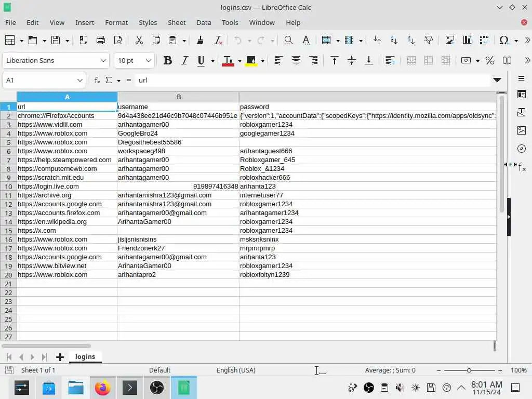The image size is (532, 399).
Task: Click the New spreadsheet icon
Action: click(10, 40)
